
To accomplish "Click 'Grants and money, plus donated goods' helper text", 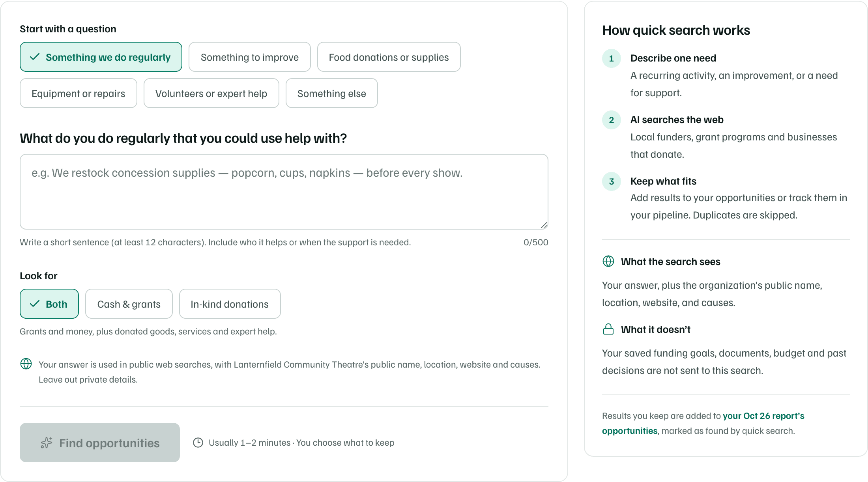I will click(148, 331).
